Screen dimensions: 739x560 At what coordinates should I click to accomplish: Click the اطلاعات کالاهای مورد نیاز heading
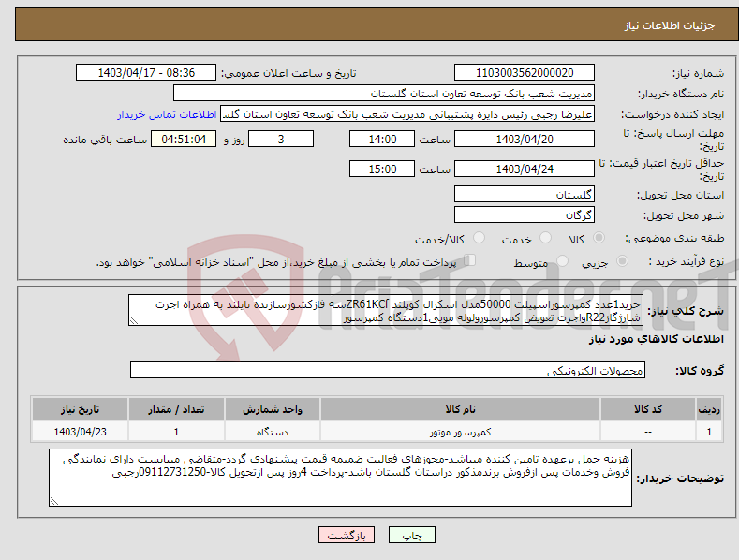coord(656,339)
